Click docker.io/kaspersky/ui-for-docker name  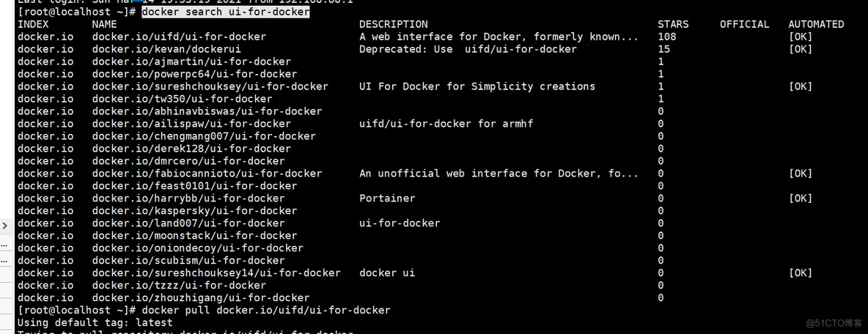[x=194, y=211]
